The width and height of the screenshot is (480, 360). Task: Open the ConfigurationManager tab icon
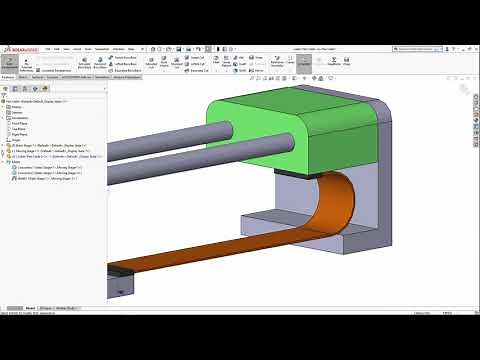pos(25,89)
